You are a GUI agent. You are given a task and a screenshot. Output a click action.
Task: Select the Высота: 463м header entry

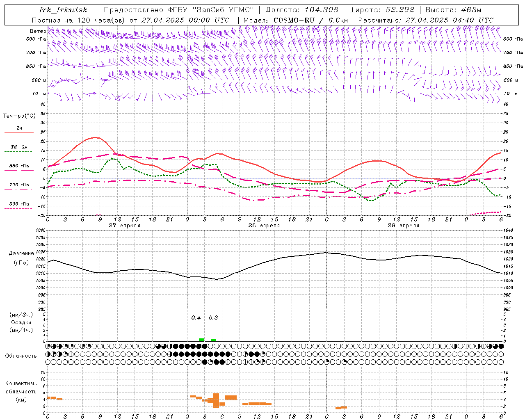pyautogui.click(x=453, y=10)
